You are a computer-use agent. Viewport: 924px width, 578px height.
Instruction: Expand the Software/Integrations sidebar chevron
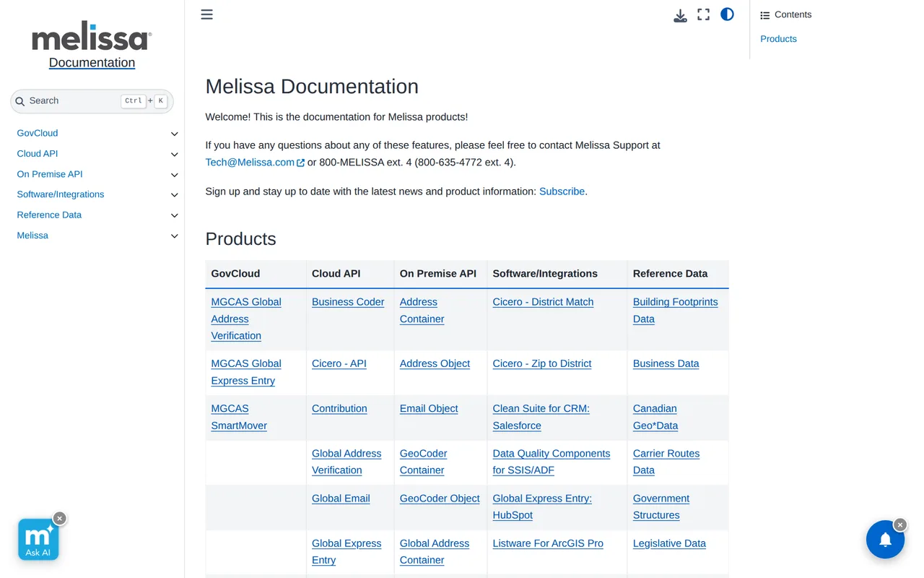coord(174,195)
